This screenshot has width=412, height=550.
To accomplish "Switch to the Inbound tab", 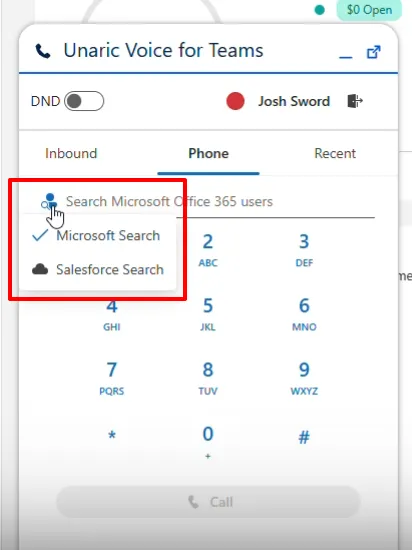I will pyautogui.click(x=71, y=153).
